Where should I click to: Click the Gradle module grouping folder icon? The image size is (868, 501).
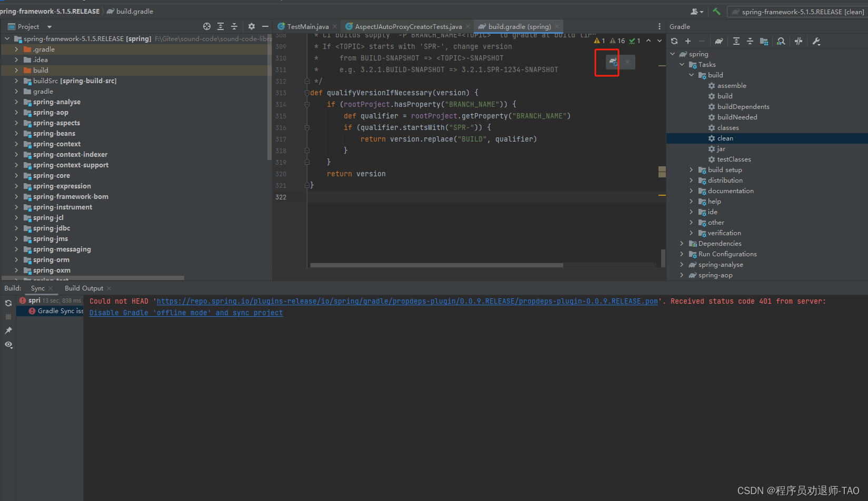pyautogui.click(x=764, y=41)
